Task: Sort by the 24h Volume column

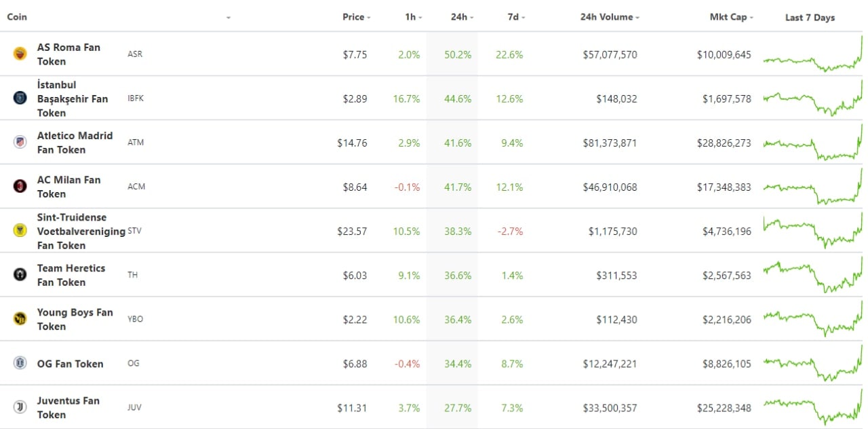Action: coord(610,17)
